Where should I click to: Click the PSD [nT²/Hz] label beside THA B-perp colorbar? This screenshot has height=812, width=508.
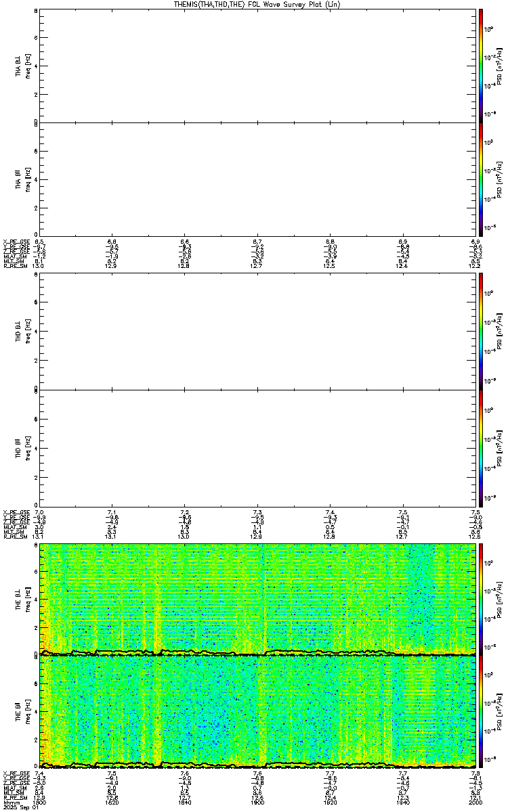point(499,66)
